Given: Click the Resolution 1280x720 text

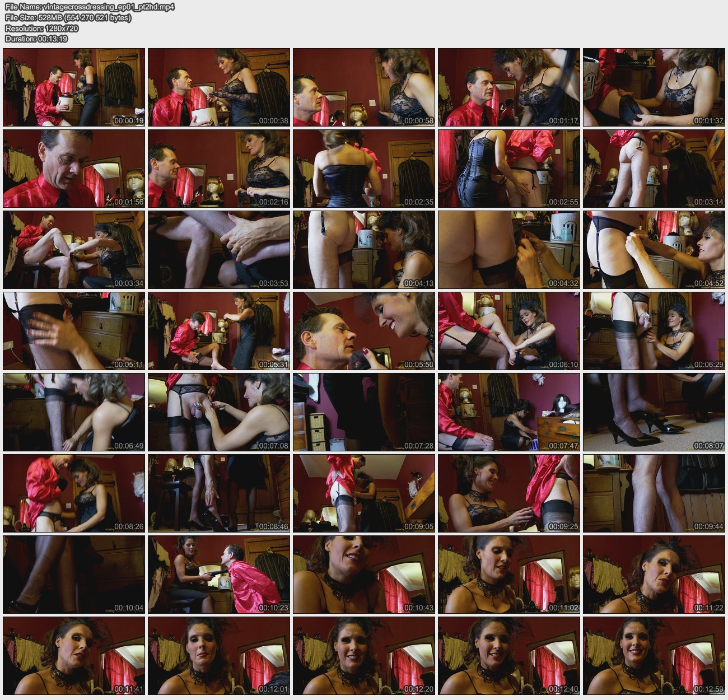Looking at the screenshot, I should point(42,29).
